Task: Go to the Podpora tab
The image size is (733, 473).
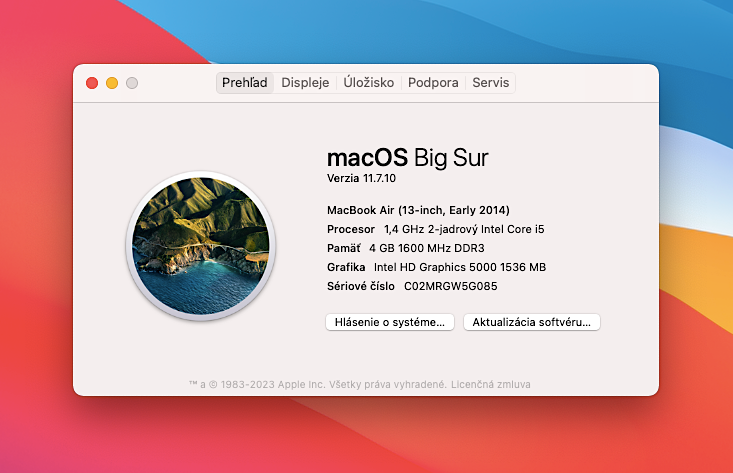Action: click(x=433, y=83)
